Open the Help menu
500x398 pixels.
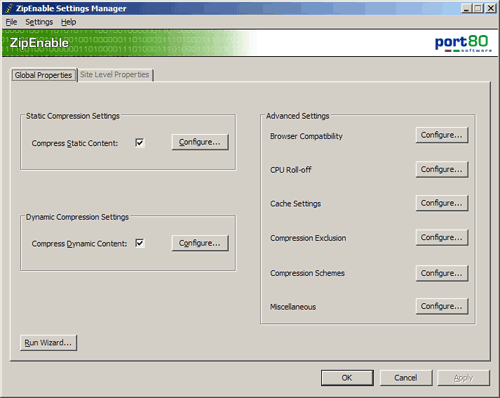pyautogui.click(x=68, y=22)
